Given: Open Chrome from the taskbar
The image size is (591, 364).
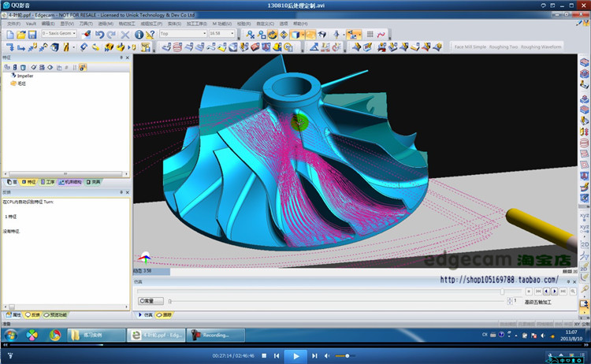Looking at the screenshot, I should click(55, 335).
